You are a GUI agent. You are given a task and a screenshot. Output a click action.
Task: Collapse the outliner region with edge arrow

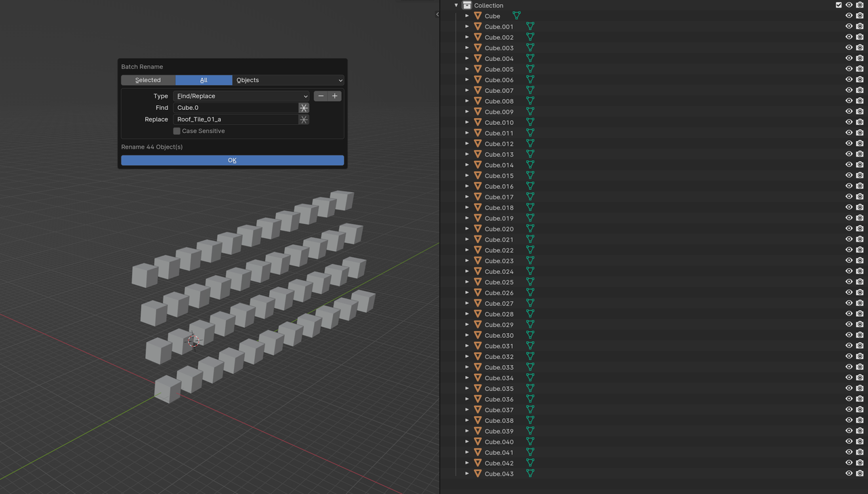(437, 14)
